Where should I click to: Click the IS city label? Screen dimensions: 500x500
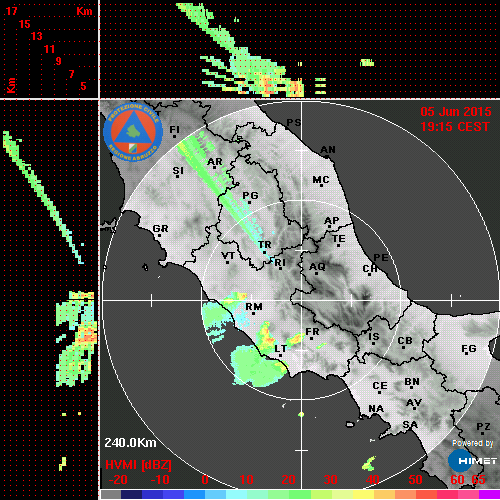pyautogui.click(x=374, y=337)
